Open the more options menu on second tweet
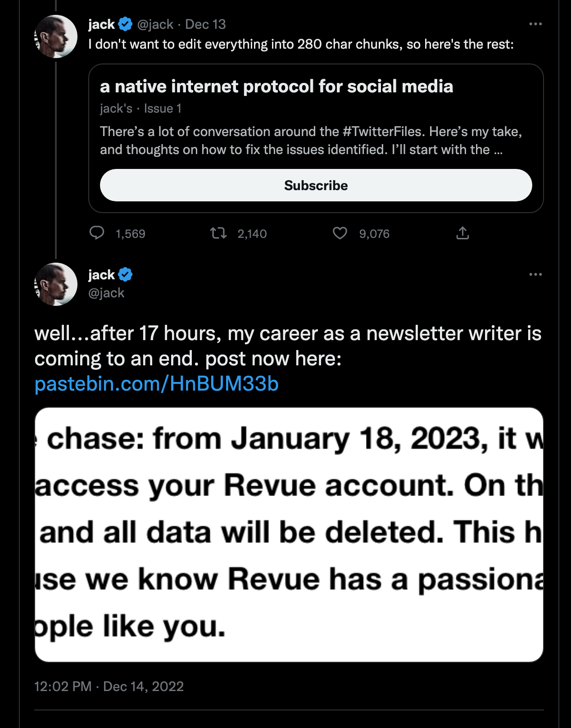Screen dimensions: 571x728 click(535, 274)
